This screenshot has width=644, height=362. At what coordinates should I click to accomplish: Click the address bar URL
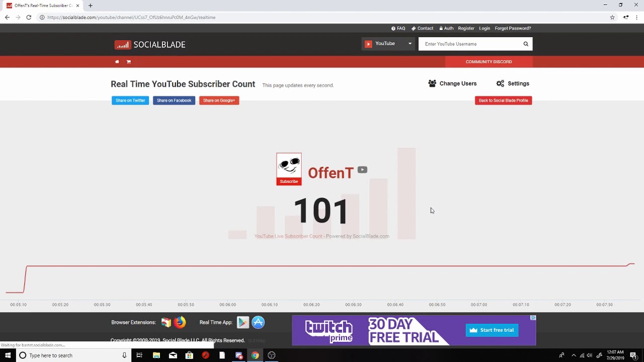coord(131,17)
